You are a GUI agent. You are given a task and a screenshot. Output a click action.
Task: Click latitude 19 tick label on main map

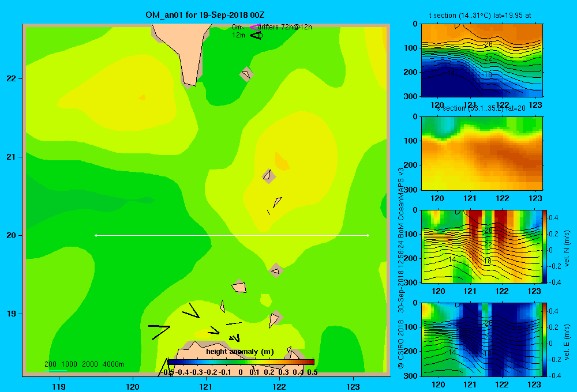(x=12, y=314)
